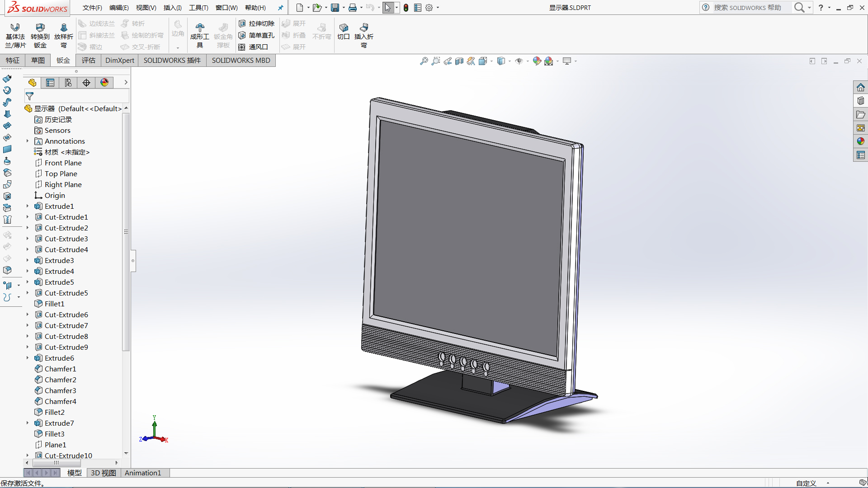Viewport: 868px width, 488px height.
Task: Expand the Annotations folder in tree
Action: tap(27, 141)
